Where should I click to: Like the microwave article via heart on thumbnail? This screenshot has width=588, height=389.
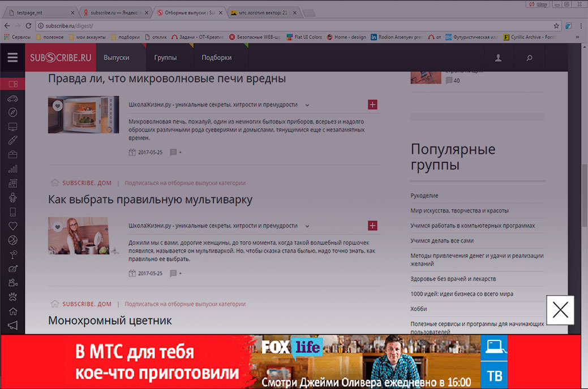(x=57, y=106)
